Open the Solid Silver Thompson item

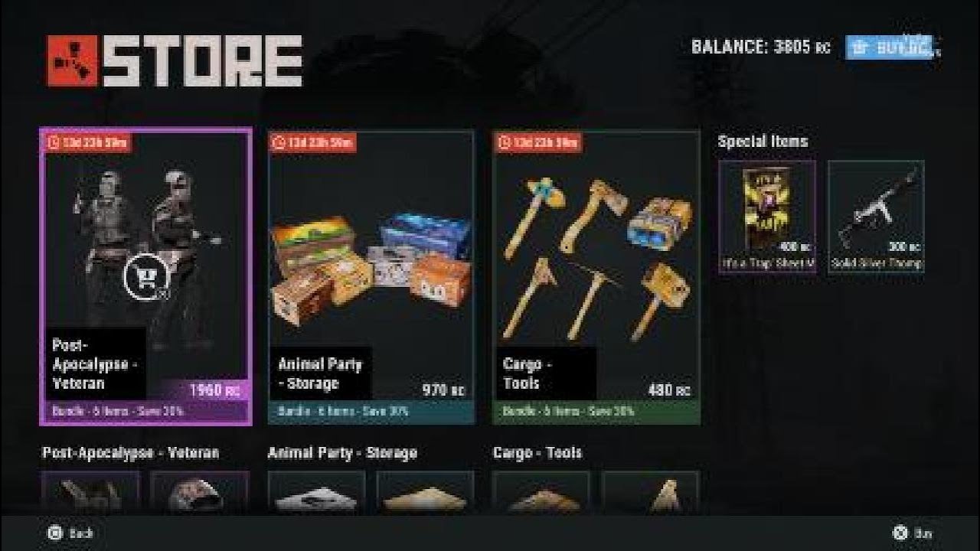(x=876, y=217)
